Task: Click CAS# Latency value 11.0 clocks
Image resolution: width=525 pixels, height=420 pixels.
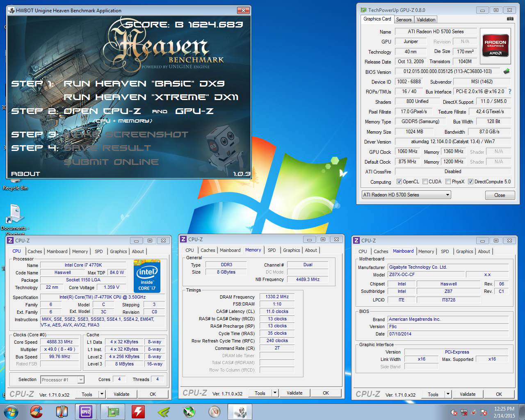Action: click(x=277, y=311)
